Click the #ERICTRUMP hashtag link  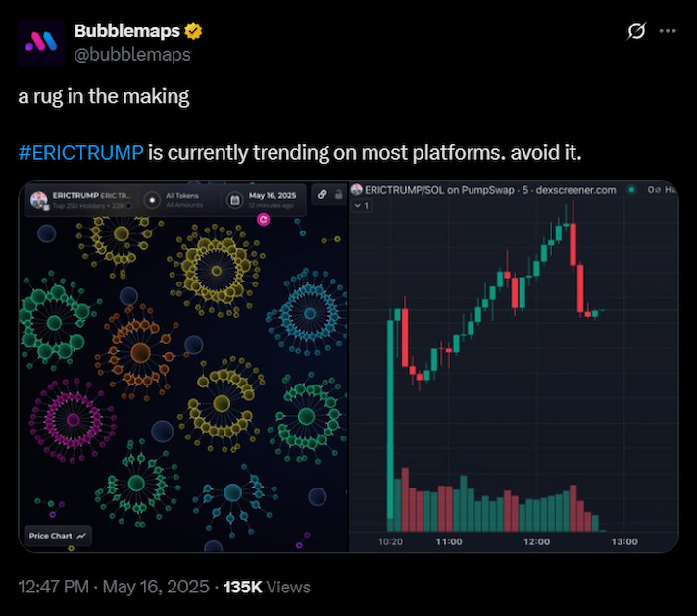click(x=80, y=153)
